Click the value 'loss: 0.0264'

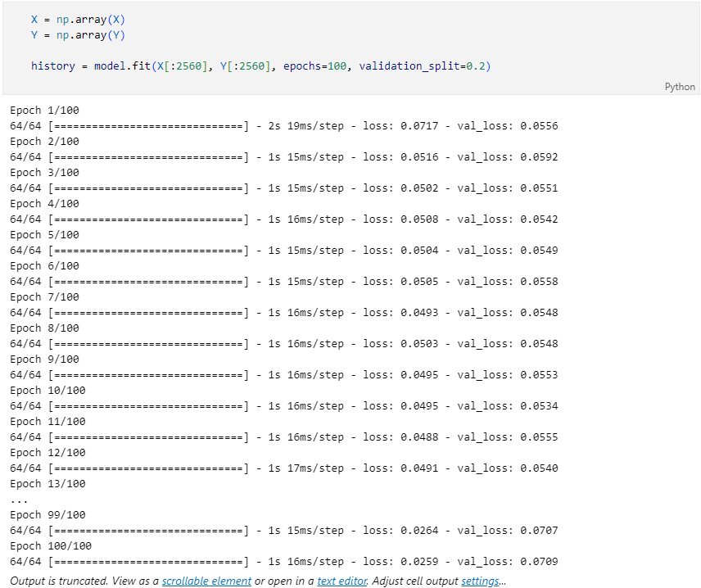400,531
